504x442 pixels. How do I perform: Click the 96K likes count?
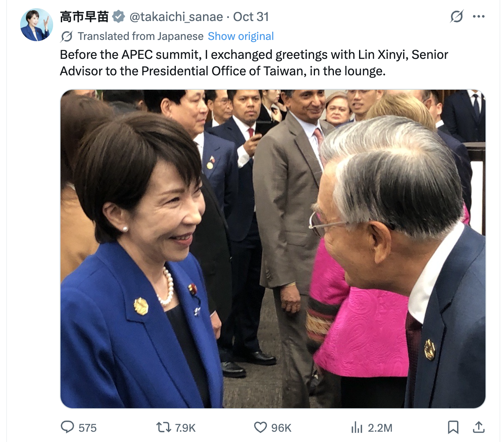pos(281,428)
